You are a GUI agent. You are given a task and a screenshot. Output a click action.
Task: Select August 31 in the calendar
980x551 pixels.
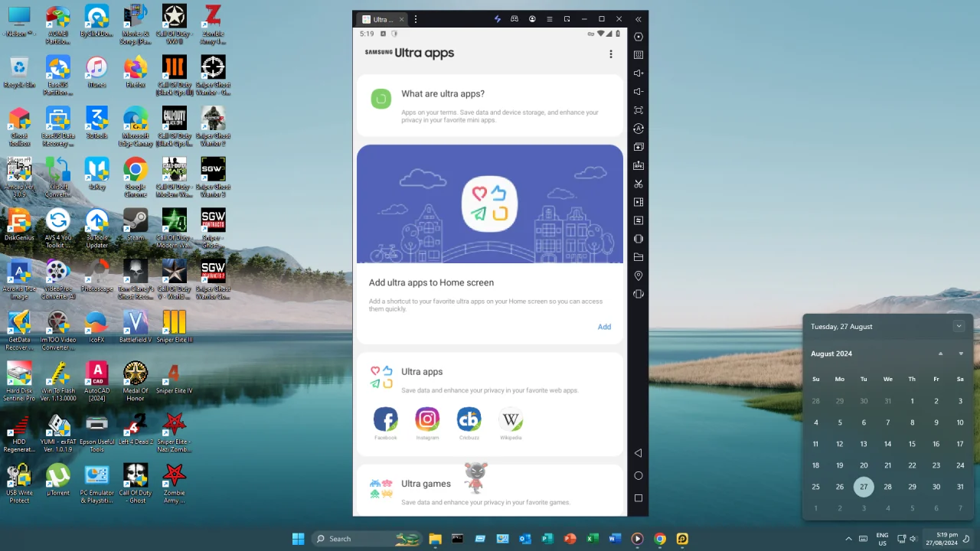(x=960, y=487)
